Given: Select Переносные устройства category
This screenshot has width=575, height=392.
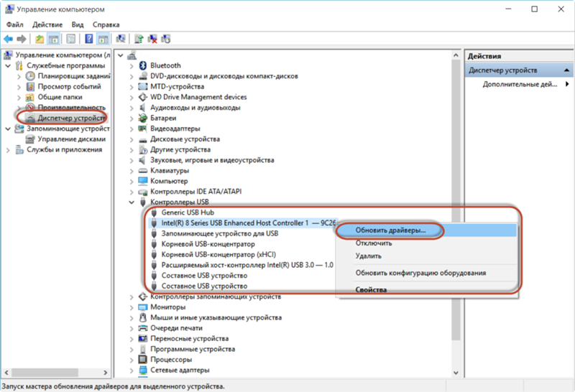Looking at the screenshot, I should (189, 338).
